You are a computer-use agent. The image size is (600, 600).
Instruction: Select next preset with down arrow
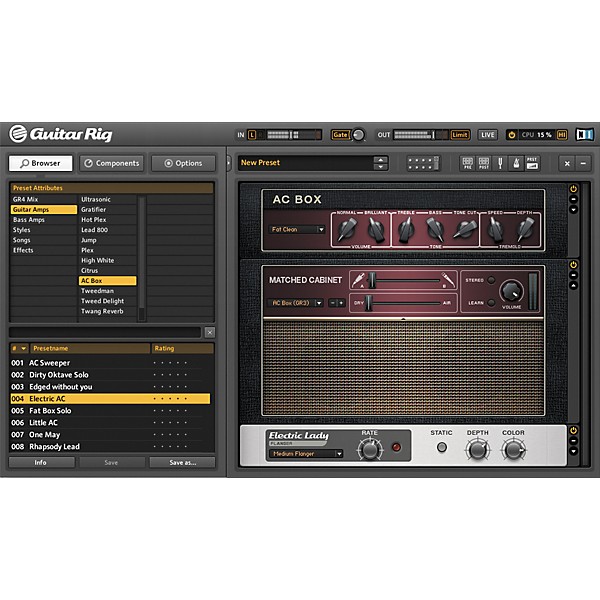[380, 167]
